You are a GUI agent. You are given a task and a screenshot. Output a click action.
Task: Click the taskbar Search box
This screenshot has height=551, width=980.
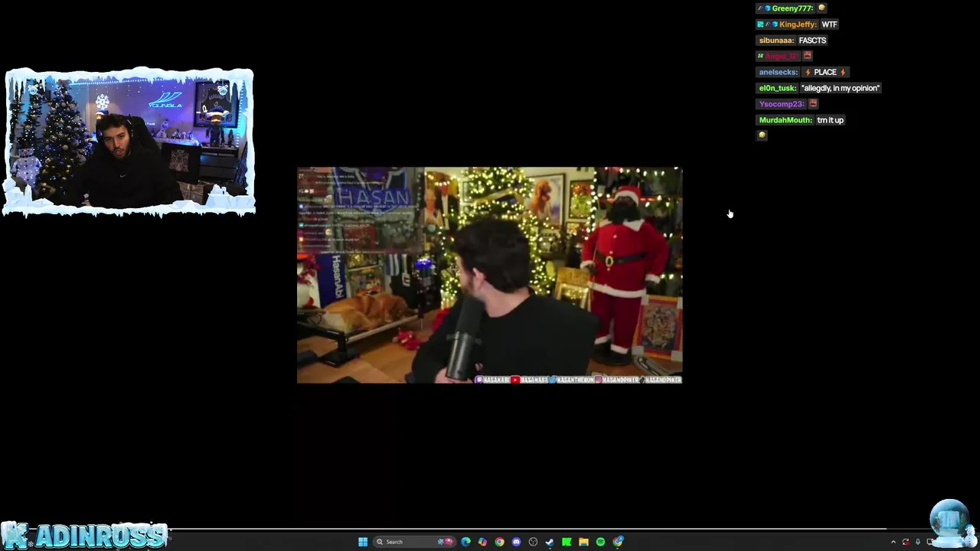[x=414, y=542]
